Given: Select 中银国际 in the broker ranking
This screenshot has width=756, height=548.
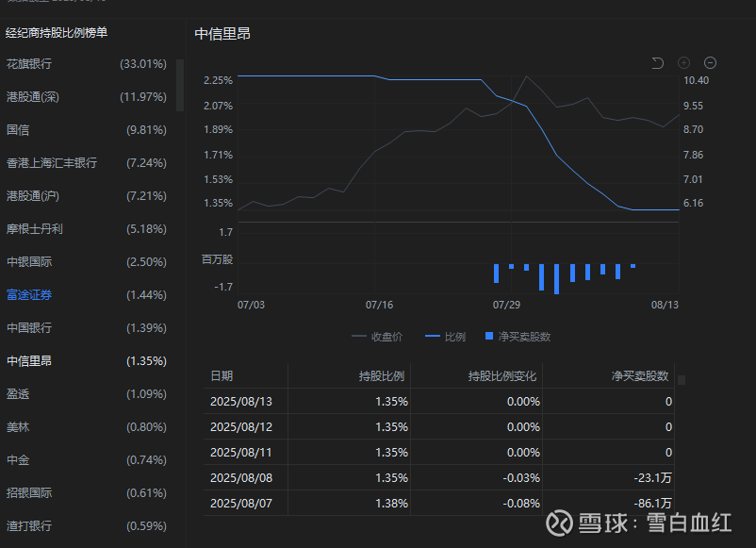Looking at the screenshot, I should point(87,262).
